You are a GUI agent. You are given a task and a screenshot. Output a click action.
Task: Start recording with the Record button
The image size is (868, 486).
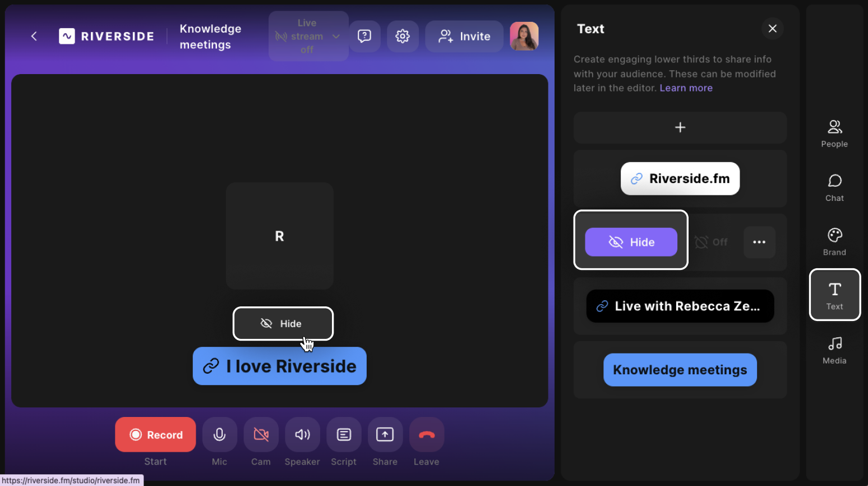coord(155,434)
